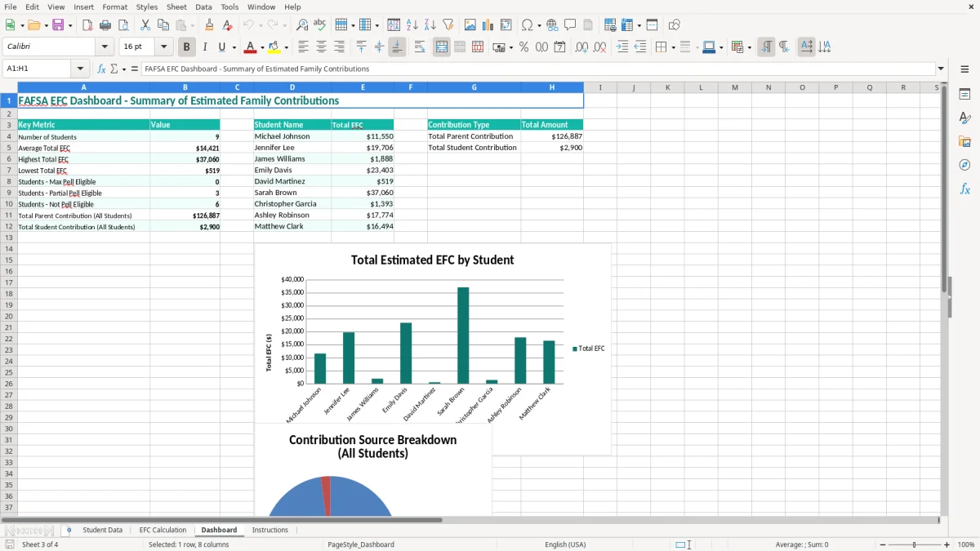Viewport: 980px width, 551px height.
Task: Toggle Merge and Center Cells
Action: [442, 47]
